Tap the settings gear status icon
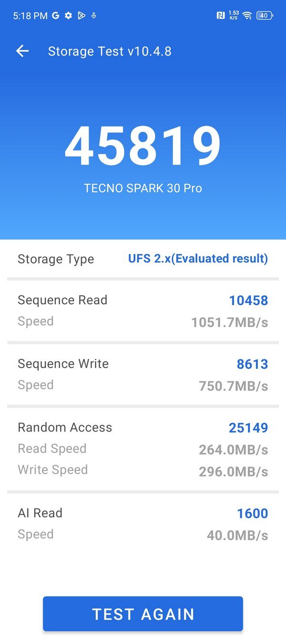The image size is (286, 644). pos(69,16)
